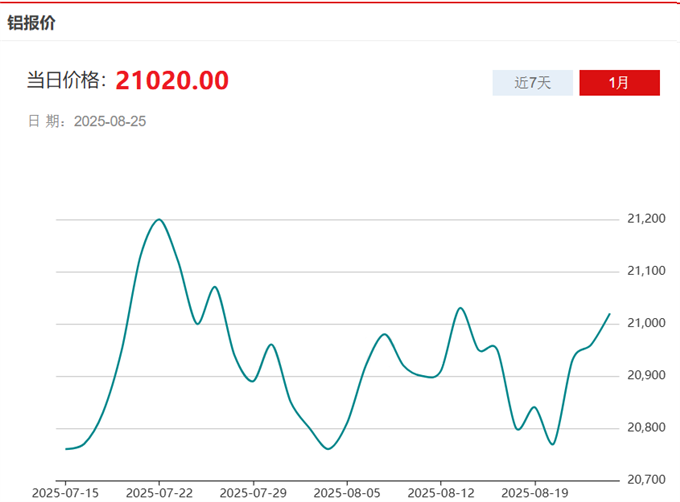The image size is (680, 502).
Task: Select the 2025-08-19 x-axis label
Action: 534,493
